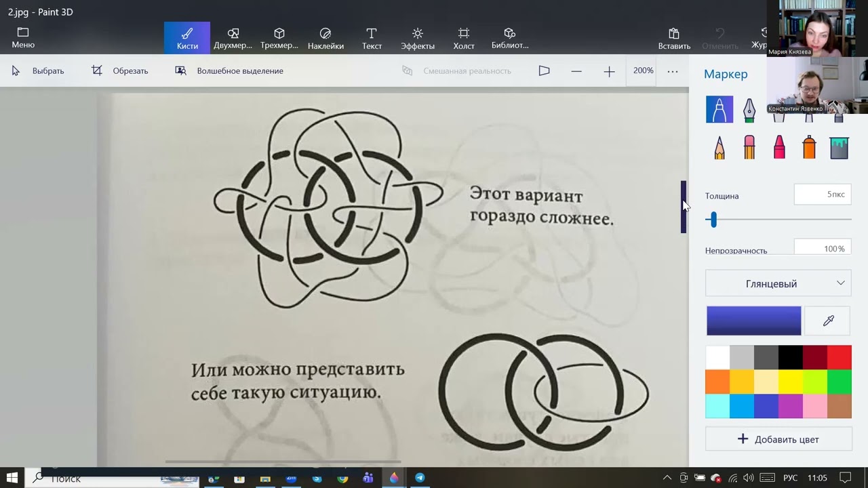This screenshot has width=868, height=488.
Task: Click the current blue color preview
Action: 753,321
